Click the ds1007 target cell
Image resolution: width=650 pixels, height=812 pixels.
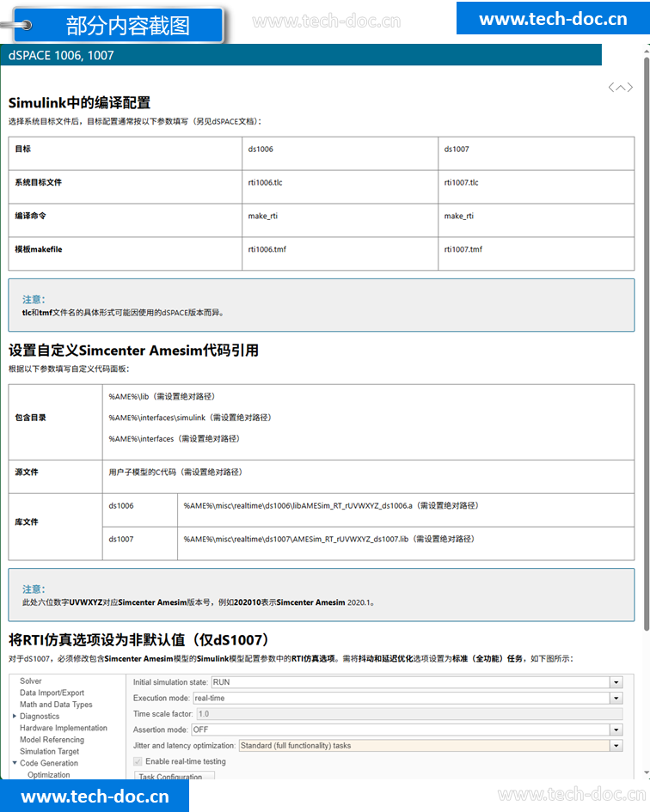(536, 153)
